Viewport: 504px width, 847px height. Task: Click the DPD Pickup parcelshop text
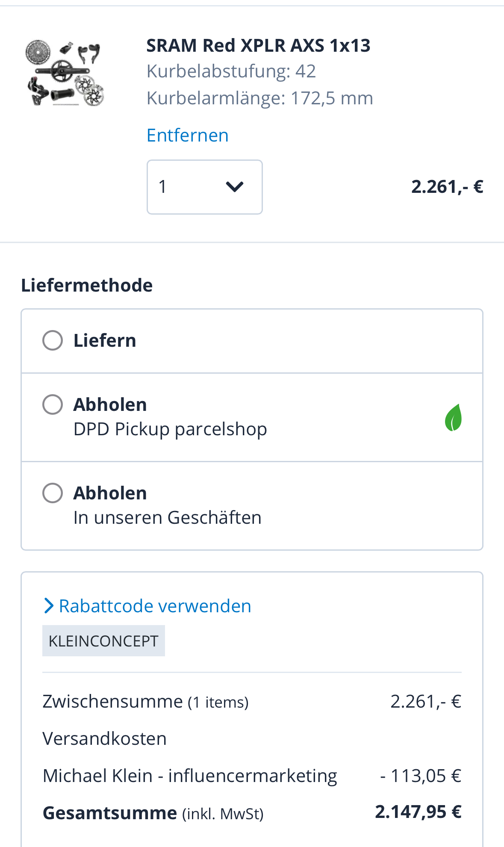[170, 429]
